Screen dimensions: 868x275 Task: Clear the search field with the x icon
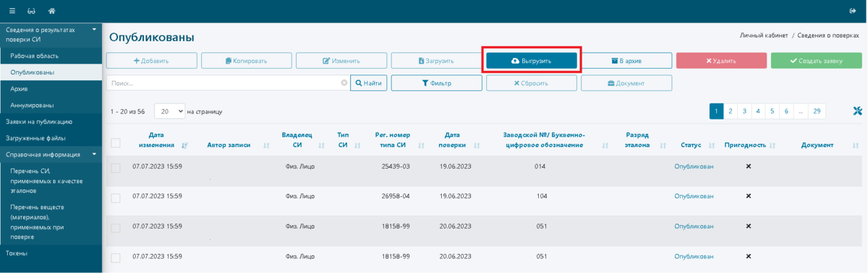tap(344, 83)
